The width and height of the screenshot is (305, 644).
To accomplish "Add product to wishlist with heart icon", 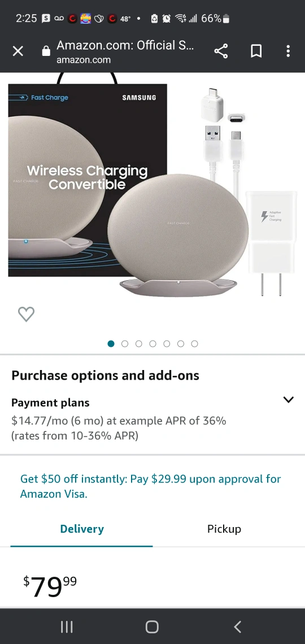I will [27, 314].
